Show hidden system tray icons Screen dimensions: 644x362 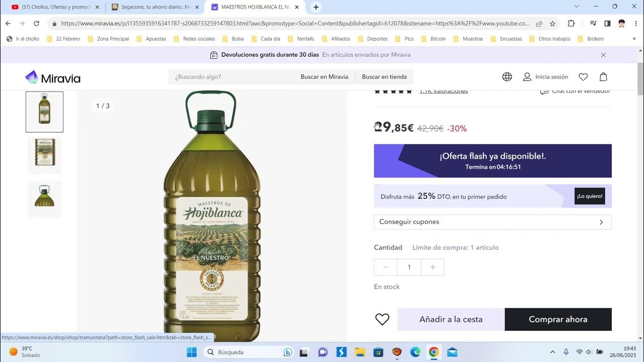coord(552,352)
